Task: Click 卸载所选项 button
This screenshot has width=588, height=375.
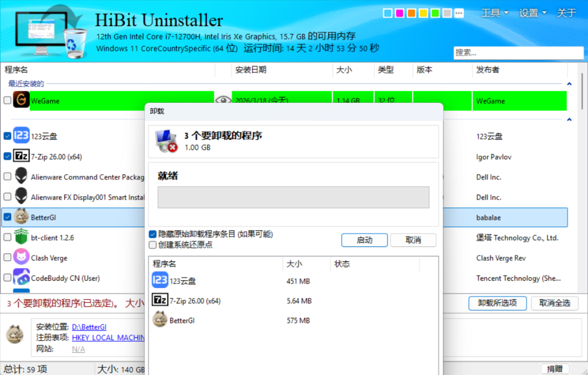Action: [x=498, y=303]
